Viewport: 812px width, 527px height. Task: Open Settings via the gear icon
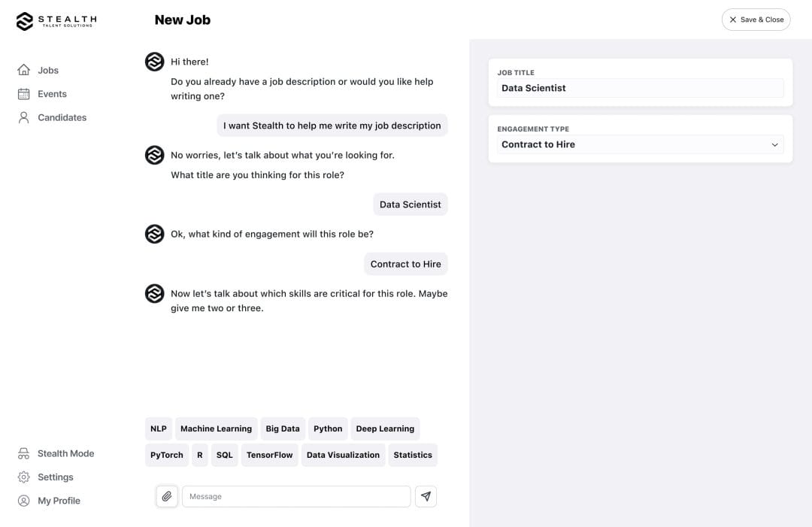point(23,477)
